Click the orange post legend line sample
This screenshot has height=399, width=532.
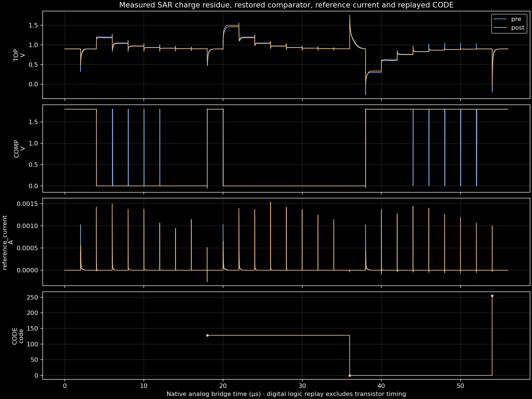tap(500, 28)
